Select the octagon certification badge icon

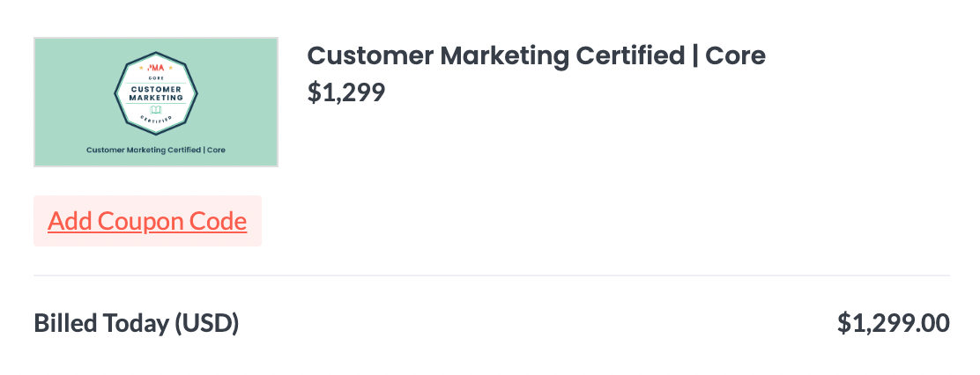(x=156, y=93)
